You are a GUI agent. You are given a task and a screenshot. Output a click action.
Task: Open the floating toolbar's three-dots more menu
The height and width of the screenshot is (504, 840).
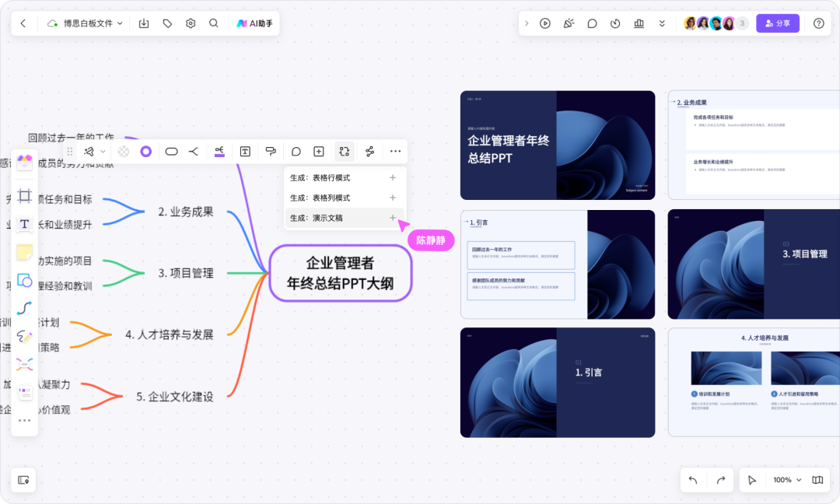click(396, 152)
